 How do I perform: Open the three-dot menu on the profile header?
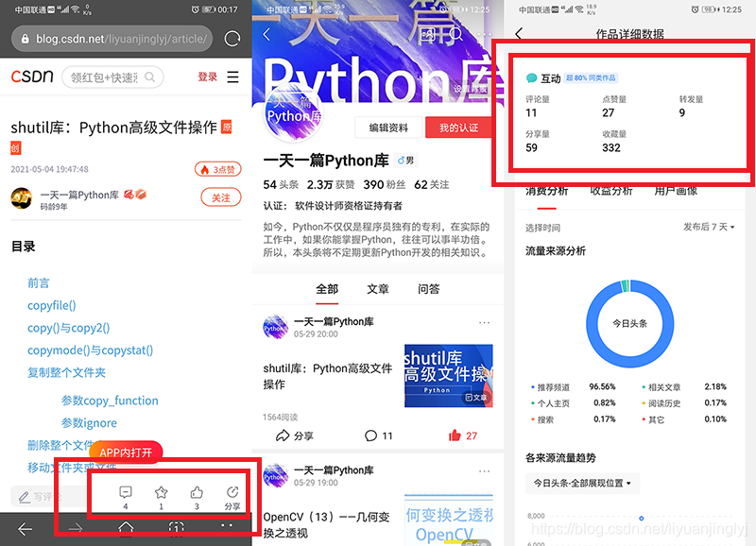tap(484, 34)
